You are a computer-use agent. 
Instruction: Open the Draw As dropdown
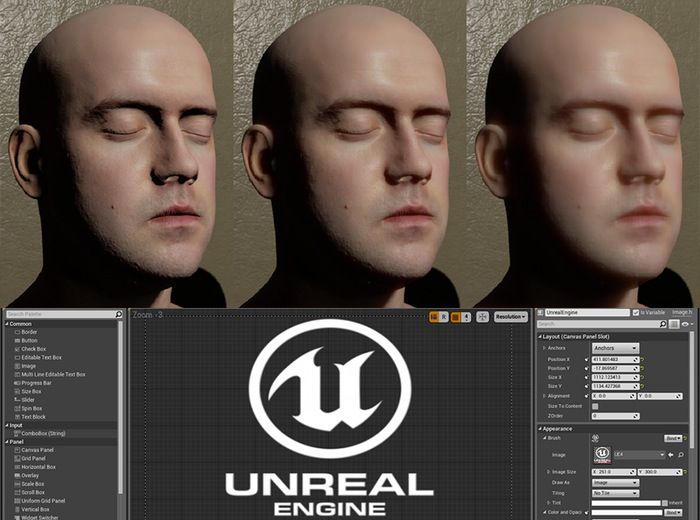(x=615, y=482)
